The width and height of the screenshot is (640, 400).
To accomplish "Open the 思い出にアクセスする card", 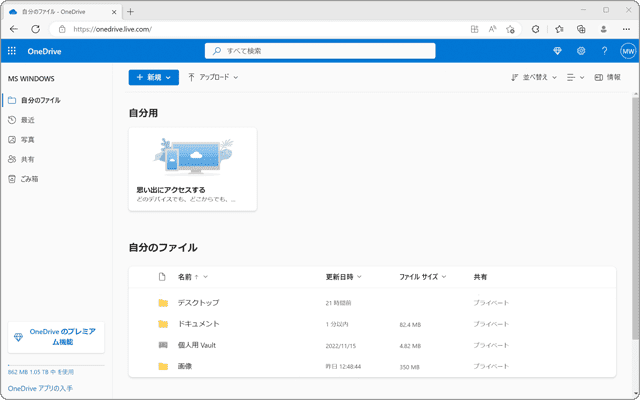I will (193, 169).
